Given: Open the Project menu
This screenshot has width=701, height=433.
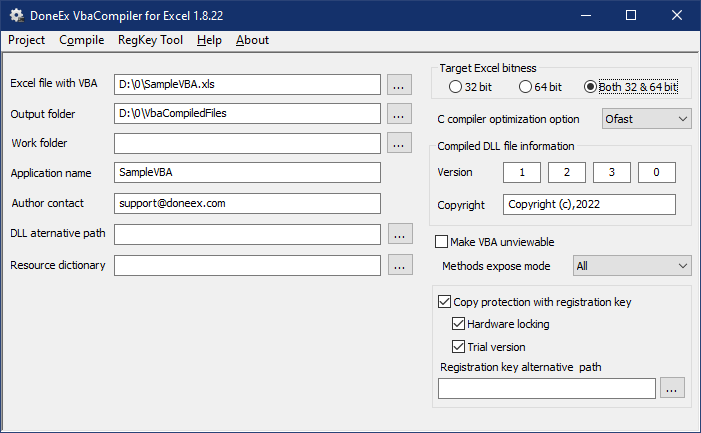Looking at the screenshot, I should click(27, 40).
